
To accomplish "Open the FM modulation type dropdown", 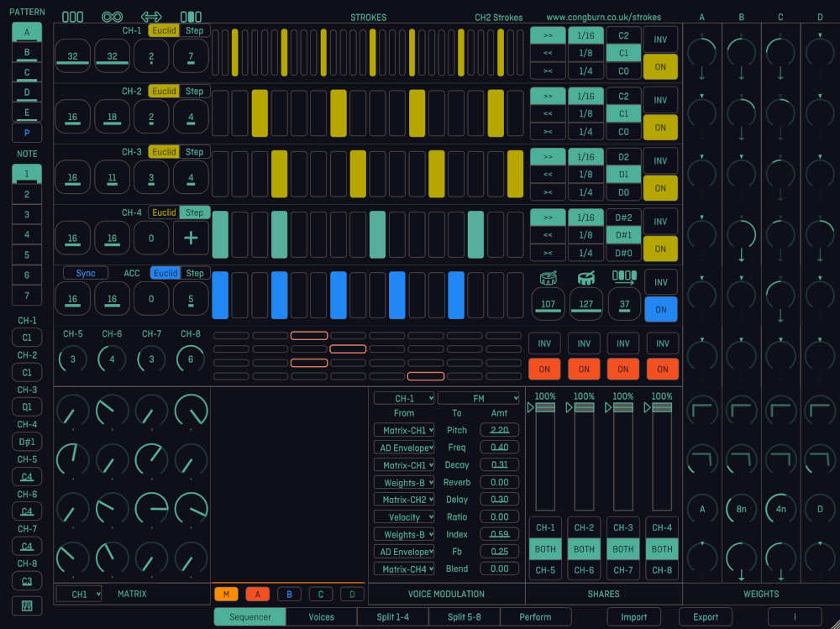I will pyautogui.click(x=479, y=397).
